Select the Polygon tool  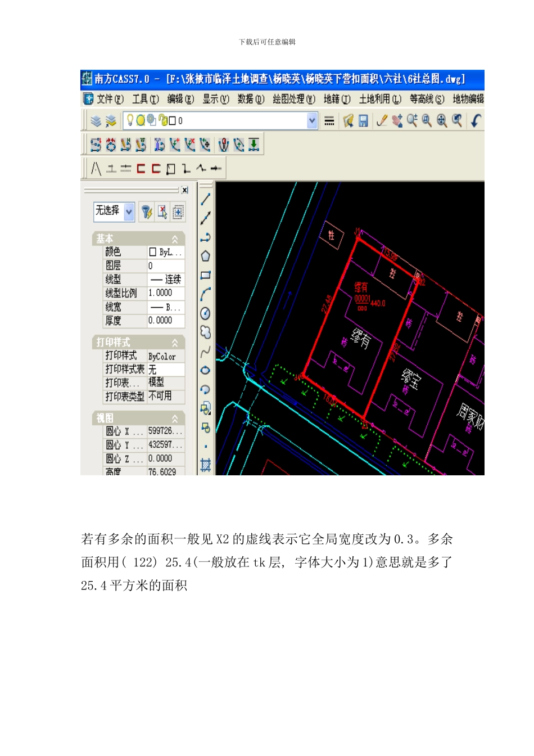point(206,256)
